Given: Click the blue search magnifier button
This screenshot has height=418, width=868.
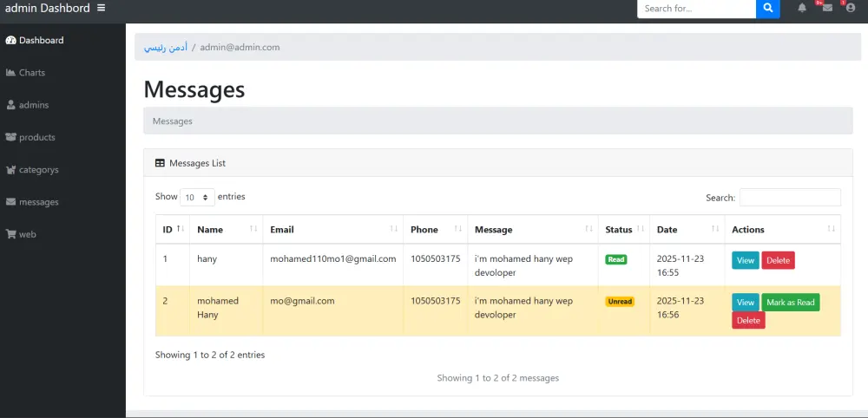Looking at the screenshot, I should tap(768, 8).
